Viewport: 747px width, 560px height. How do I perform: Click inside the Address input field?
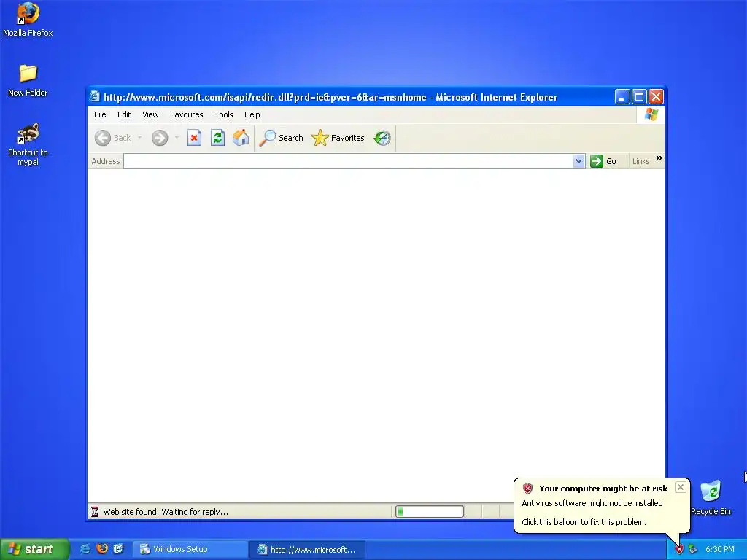point(348,161)
